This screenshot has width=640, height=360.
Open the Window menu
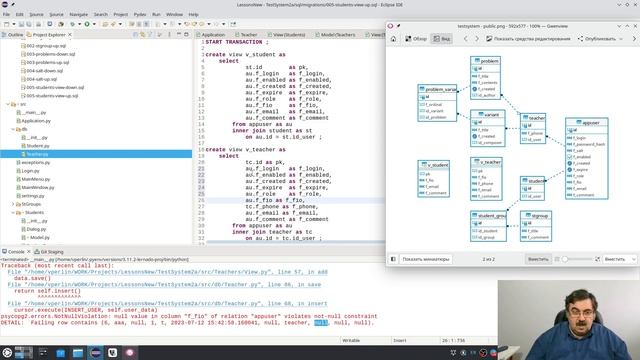tap(174, 14)
